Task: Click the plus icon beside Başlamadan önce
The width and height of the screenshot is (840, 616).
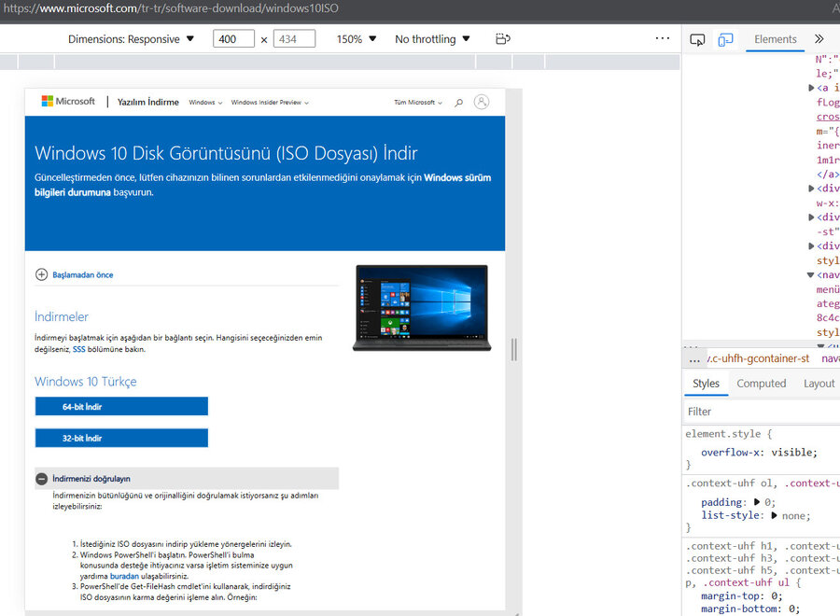Action: point(41,274)
